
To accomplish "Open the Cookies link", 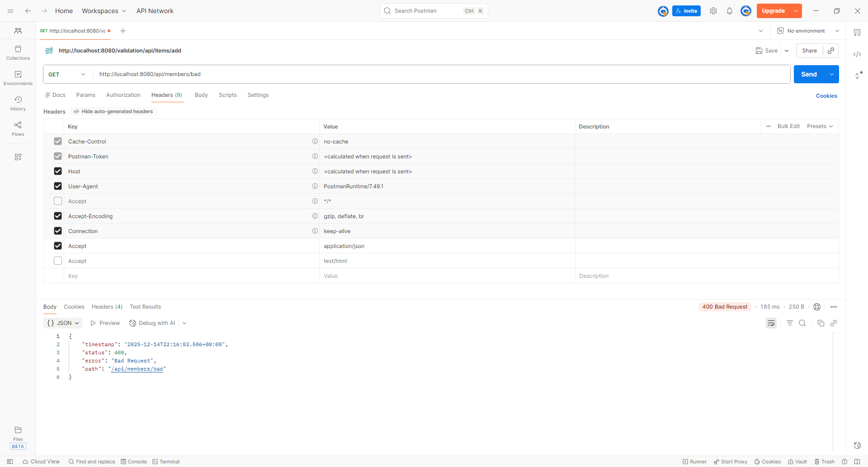I will 826,96.
